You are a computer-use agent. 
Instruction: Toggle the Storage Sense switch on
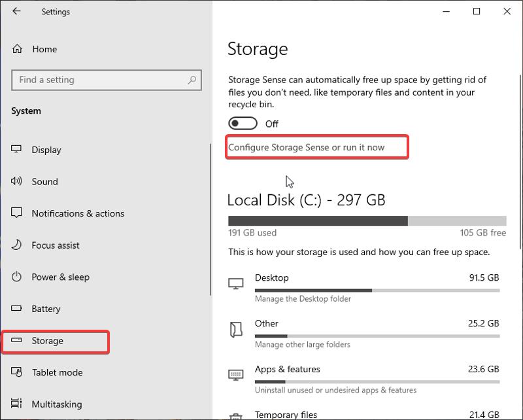pyautogui.click(x=242, y=124)
